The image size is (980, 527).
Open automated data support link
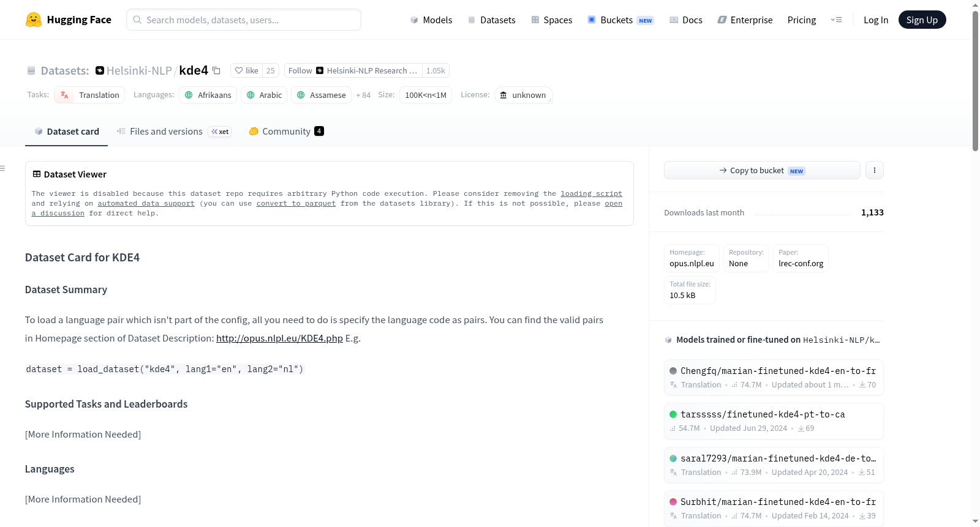[x=146, y=203]
